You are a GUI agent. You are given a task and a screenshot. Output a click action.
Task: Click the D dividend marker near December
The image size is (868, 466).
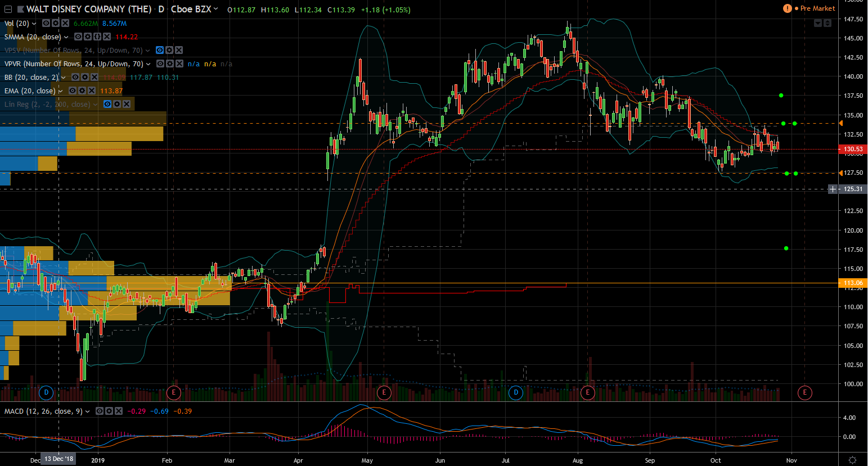tap(47, 392)
